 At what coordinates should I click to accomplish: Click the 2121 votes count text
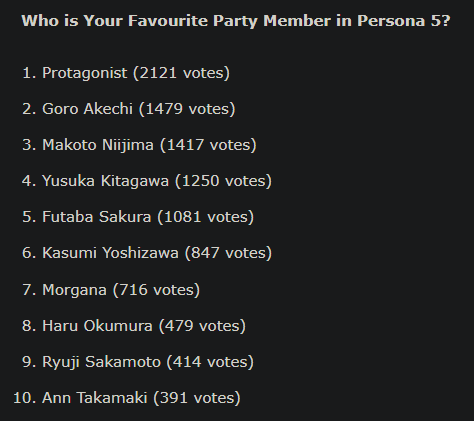coord(181,73)
